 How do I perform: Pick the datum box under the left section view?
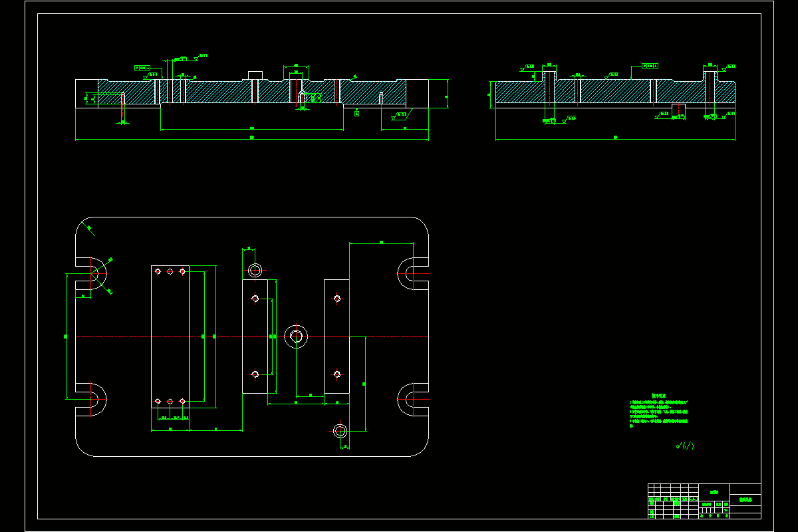pos(357,114)
